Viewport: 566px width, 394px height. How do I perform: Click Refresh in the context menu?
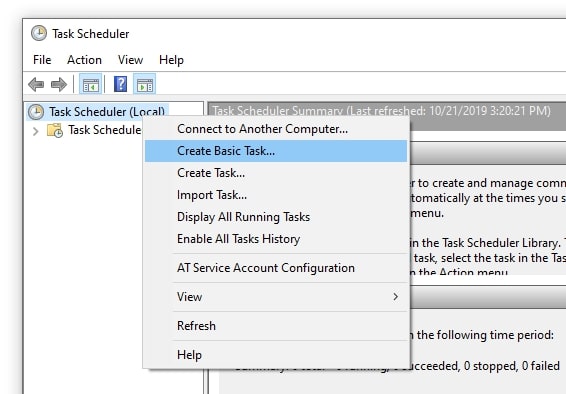[x=276, y=326]
